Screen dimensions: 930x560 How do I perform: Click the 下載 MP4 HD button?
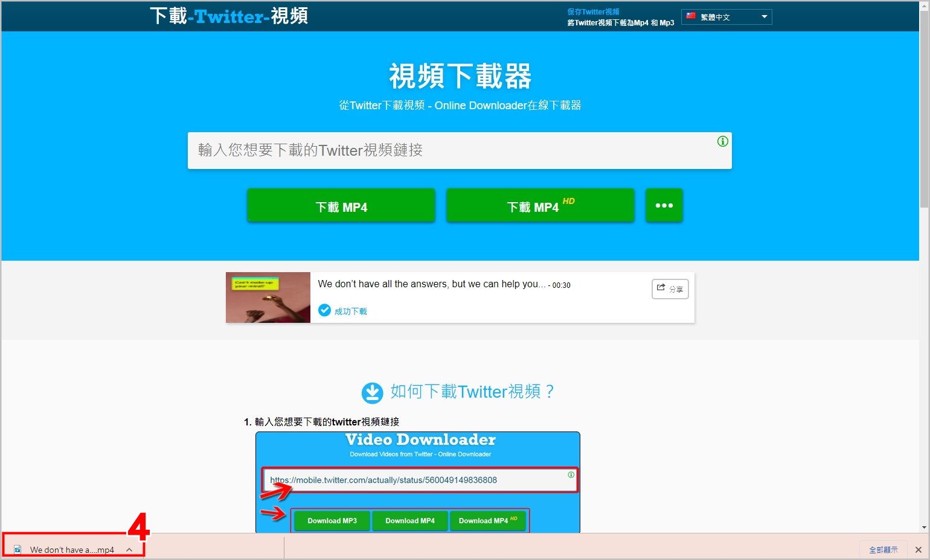(x=540, y=206)
